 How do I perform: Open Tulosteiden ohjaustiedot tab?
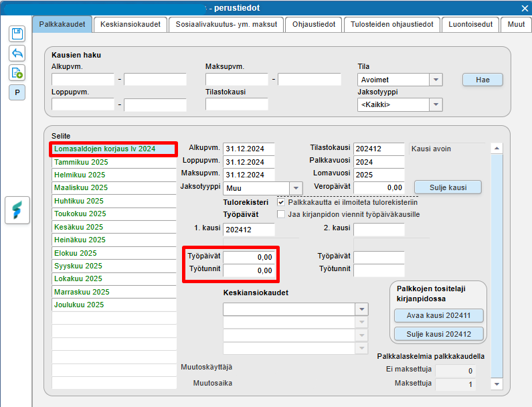[392, 25]
